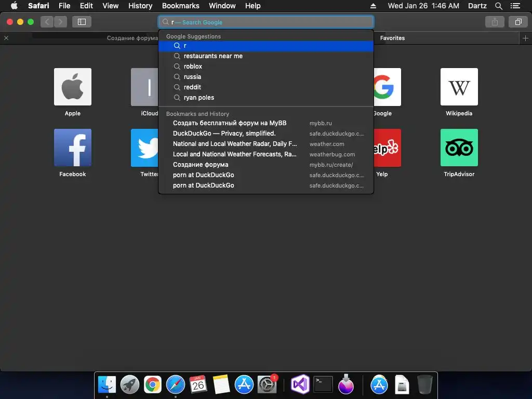The width and height of the screenshot is (532, 399).
Task: Open the iCloud favorite tile
Action: pyautogui.click(x=144, y=87)
